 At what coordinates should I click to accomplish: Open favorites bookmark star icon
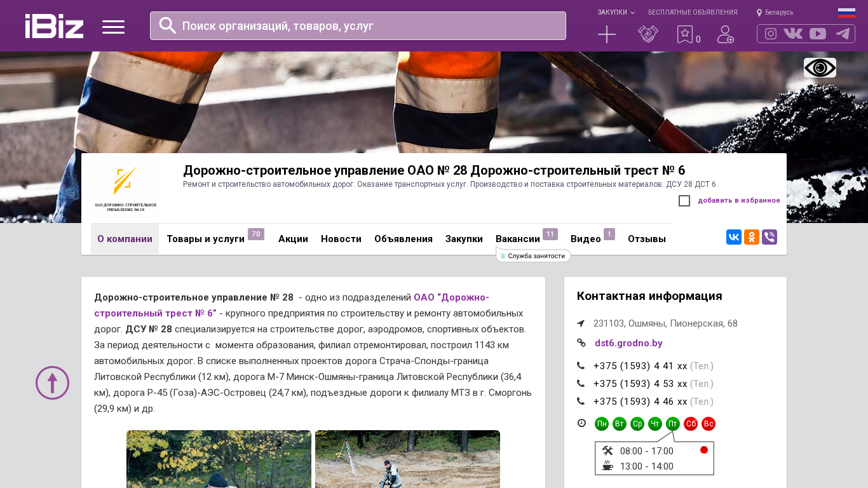click(x=684, y=34)
